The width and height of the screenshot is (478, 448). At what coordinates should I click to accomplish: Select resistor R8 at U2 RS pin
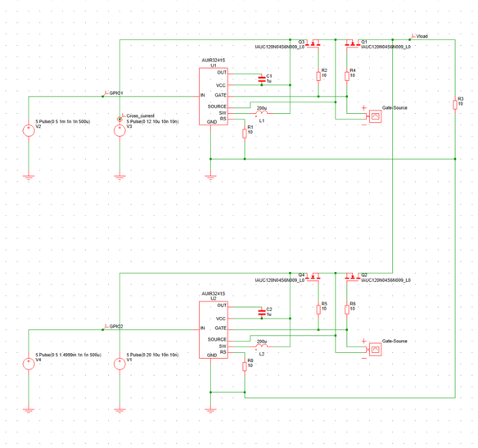[245, 367]
